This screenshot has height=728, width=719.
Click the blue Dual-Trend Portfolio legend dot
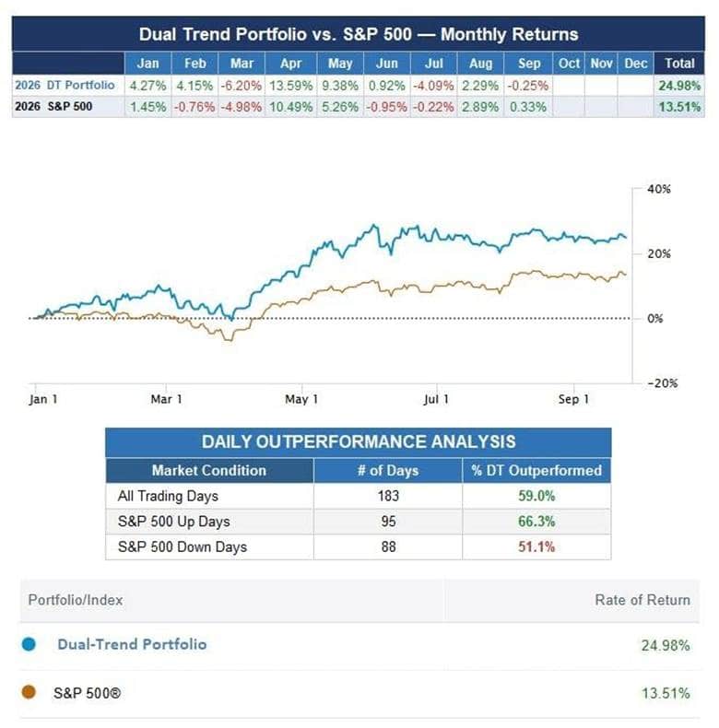(x=29, y=644)
